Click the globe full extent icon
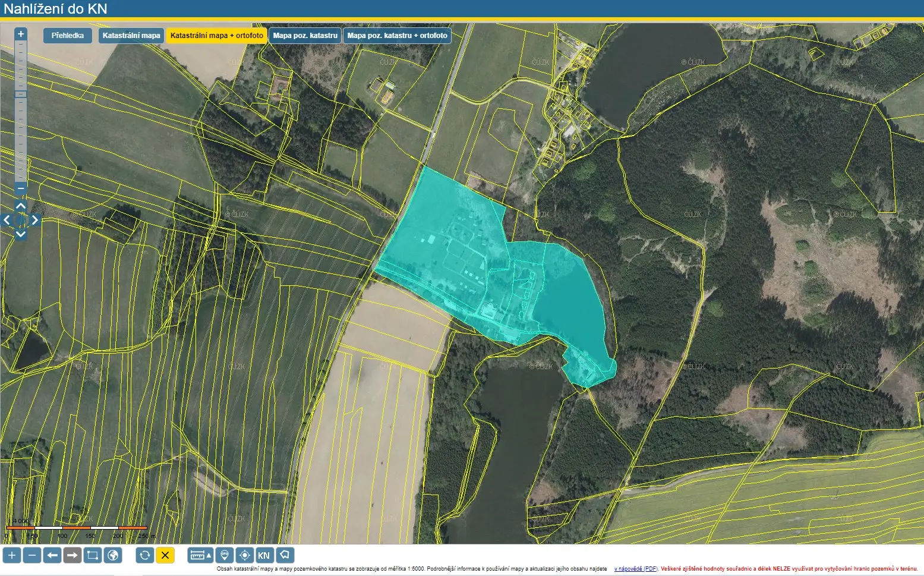Image resolution: width=924 pixels, height=576 pixels. tap(112, 555)
